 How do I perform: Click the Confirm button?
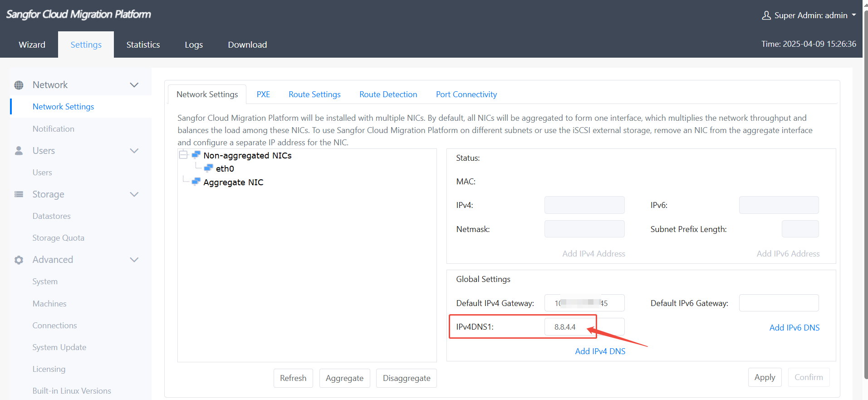809,377
